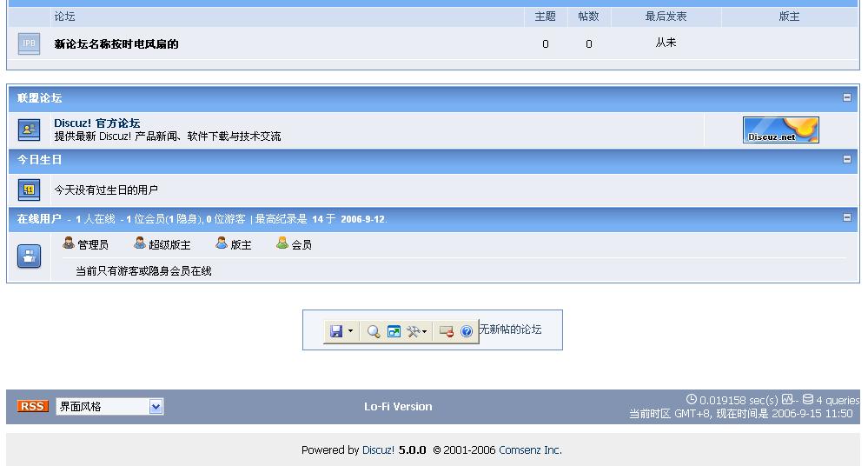Open the save icon dropdown arrow
The height and width of the screenshot is (466, 868).
(350, 331)
